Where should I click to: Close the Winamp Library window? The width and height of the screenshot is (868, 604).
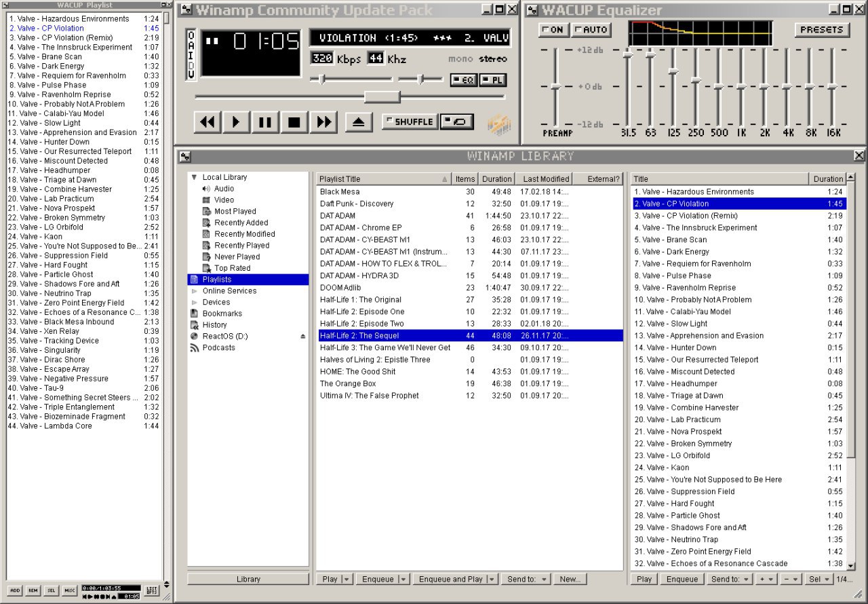859,156
